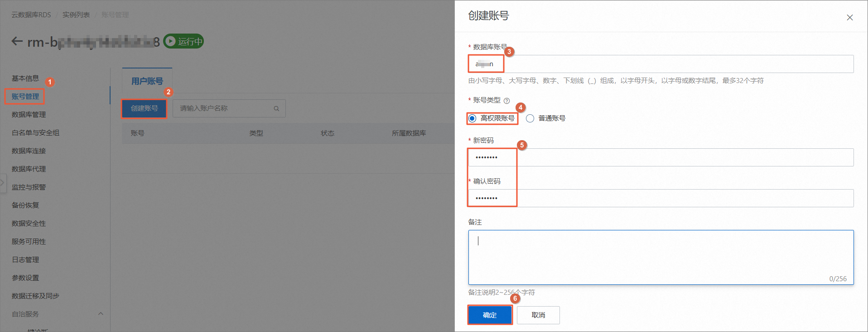Image resolution: width=868 pixels, height=332 pixels.
Task: Open 参数设置 in the sidebar
Action: point(25,278)
